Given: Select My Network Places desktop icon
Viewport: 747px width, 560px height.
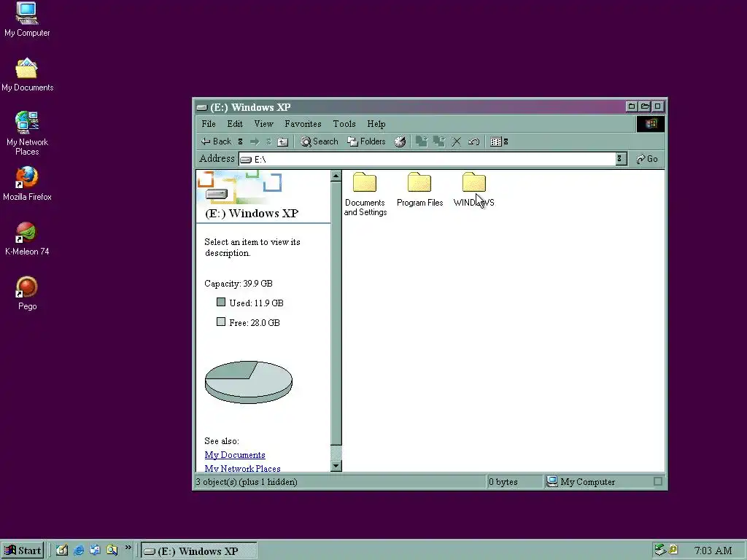Looking at the screenshot, I should tap(27, 133).
